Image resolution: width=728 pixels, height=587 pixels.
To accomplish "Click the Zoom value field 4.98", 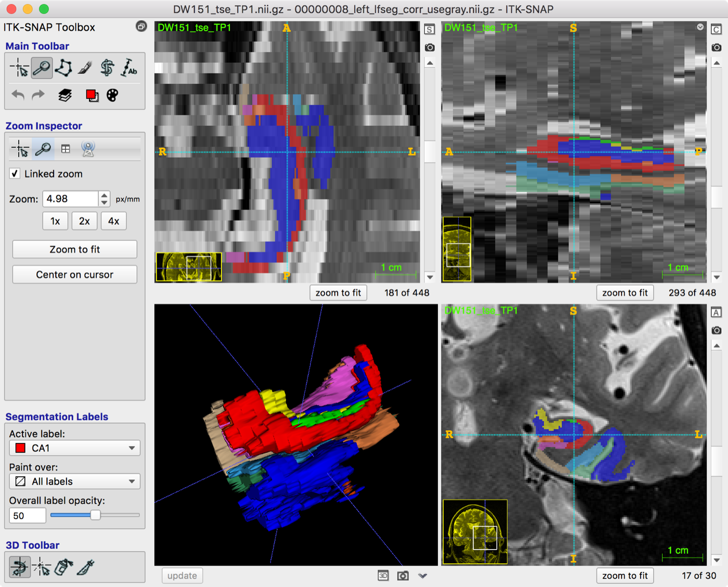I will point(70,199).
